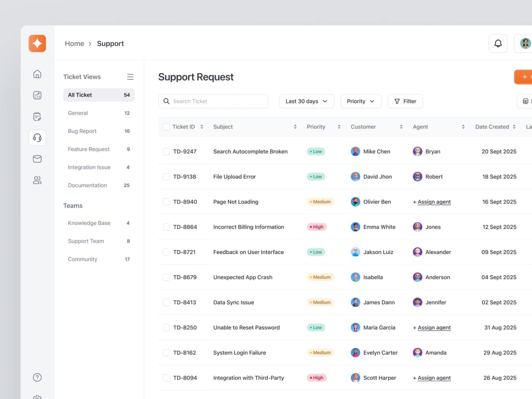Viewport: 532px width, 399px height.
Task: Click the notification bell icon
Action: click(498, 43)
